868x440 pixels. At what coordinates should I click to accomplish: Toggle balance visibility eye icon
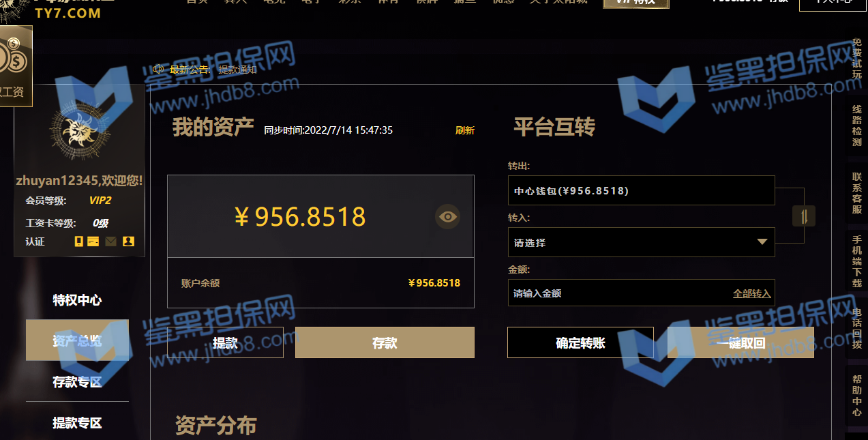point(448,217)
